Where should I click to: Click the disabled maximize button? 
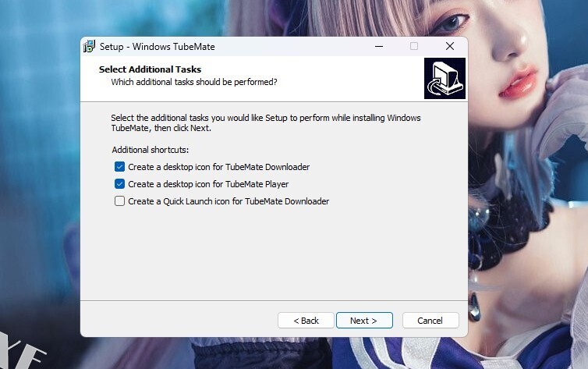(414, 46)
